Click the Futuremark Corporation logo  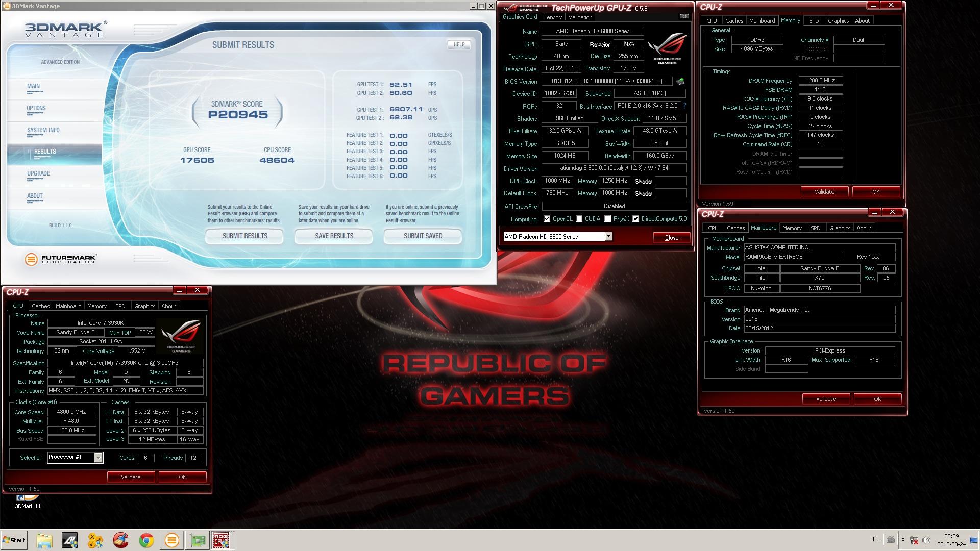click(60, 259)
